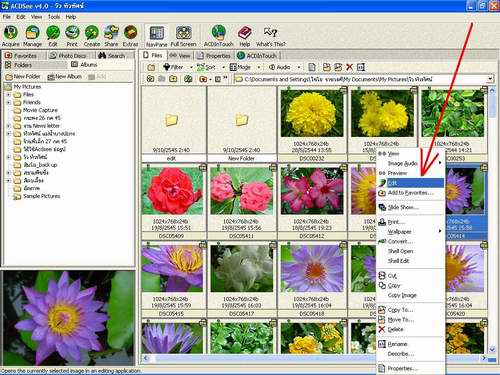
Task: Select the DSC00232 yellow flower thumbnail
Action: [312, 124]
